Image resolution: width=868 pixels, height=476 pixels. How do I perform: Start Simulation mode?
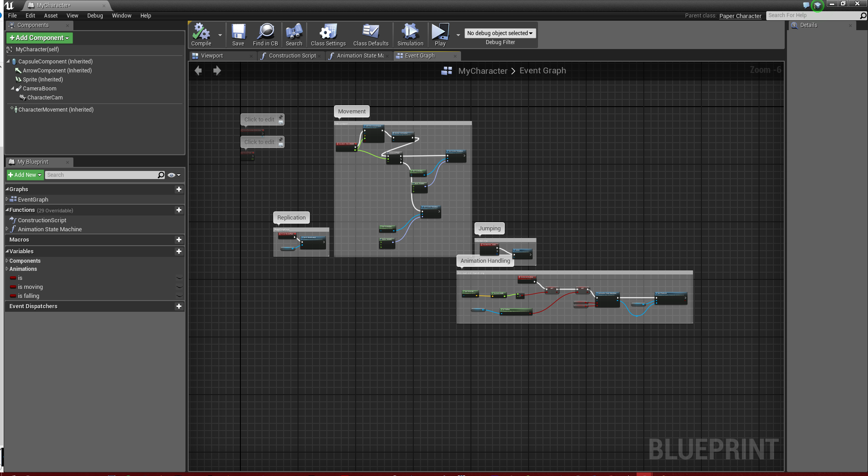point(410,35)
